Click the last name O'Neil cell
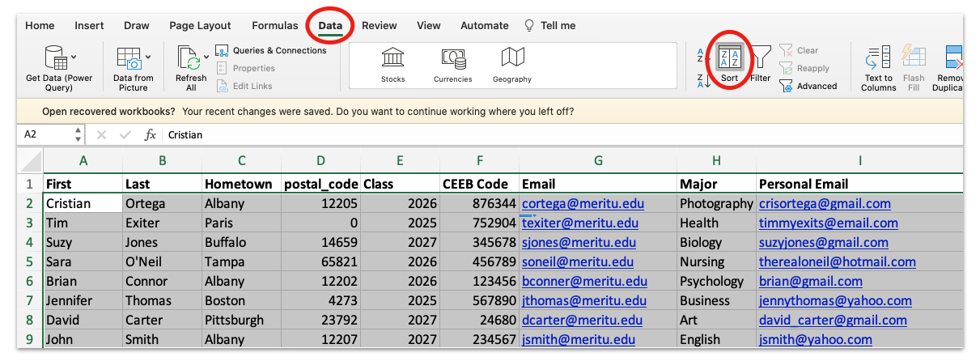The image size is (980, 361). (162, 261)
